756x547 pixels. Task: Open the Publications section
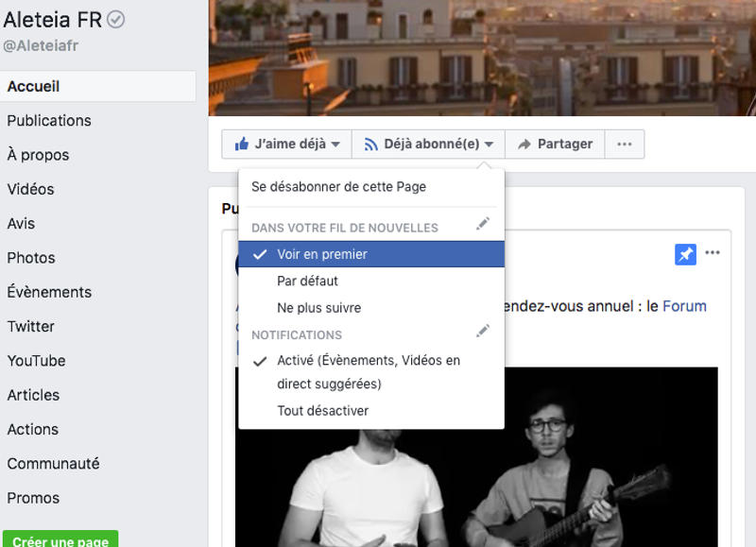click(49, 121)
